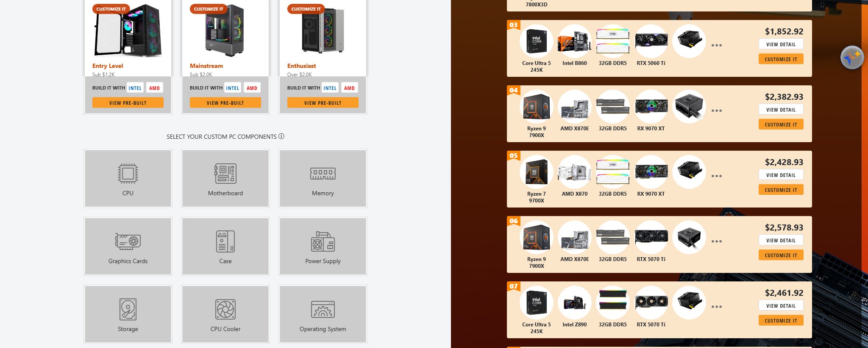Expand more components dots in build 07
868x348 pixels.
pos(717,307)
